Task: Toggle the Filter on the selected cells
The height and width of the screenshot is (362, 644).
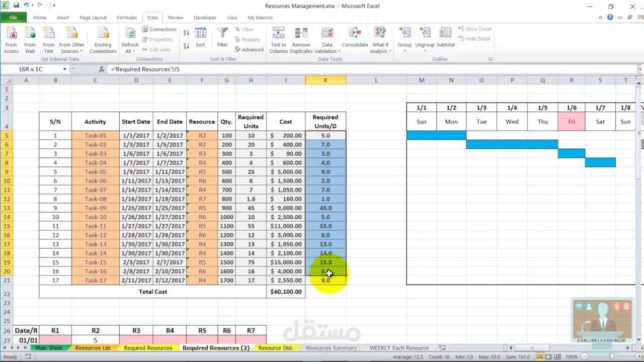Action: 222,38
